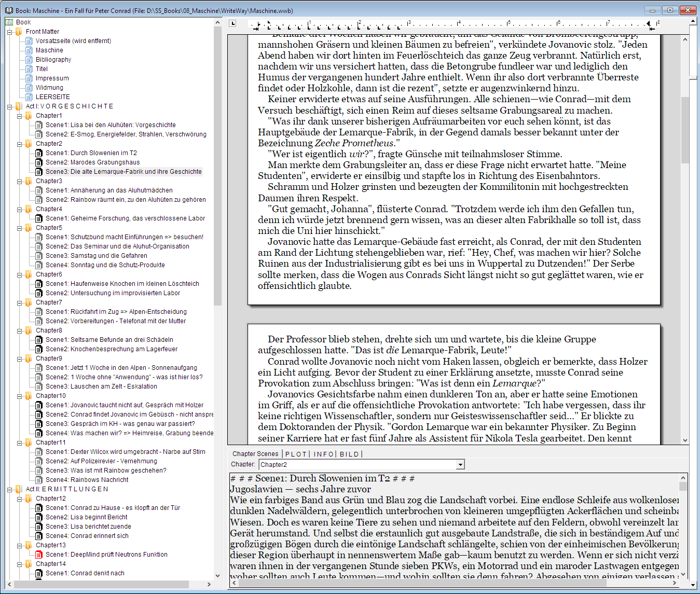Select the Widmung page in tree
Image resolution: width=700 pixels, height=594 pixels.
coord(49,88)
